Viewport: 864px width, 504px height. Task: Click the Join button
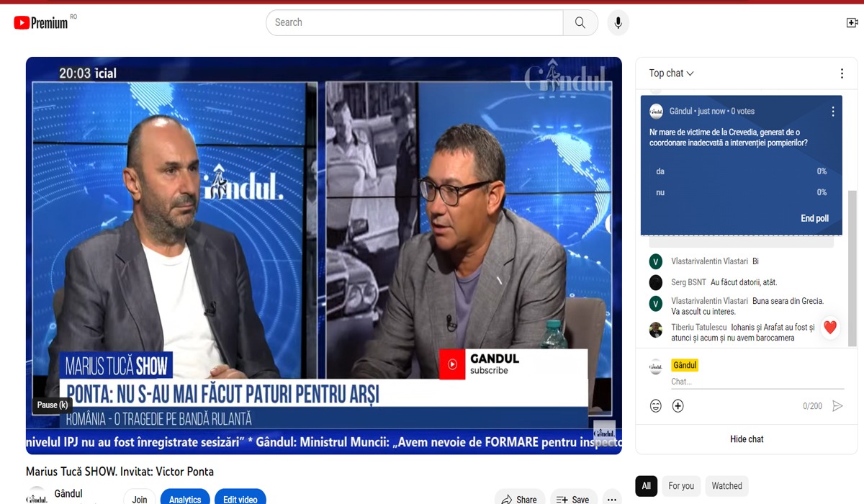click(x=140, y=498)
